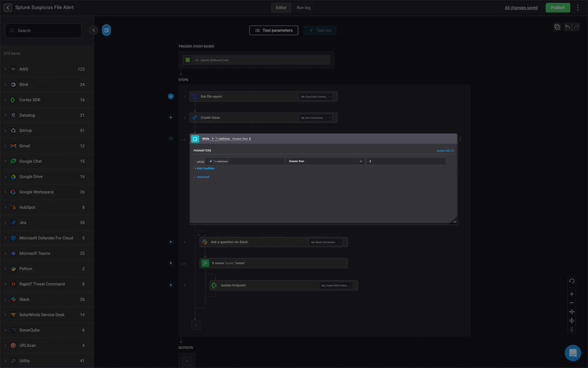Image resolution: width=588 pixels, height=368 pixels.
Task: Click the Blink copilot icon
Action: 106,30
